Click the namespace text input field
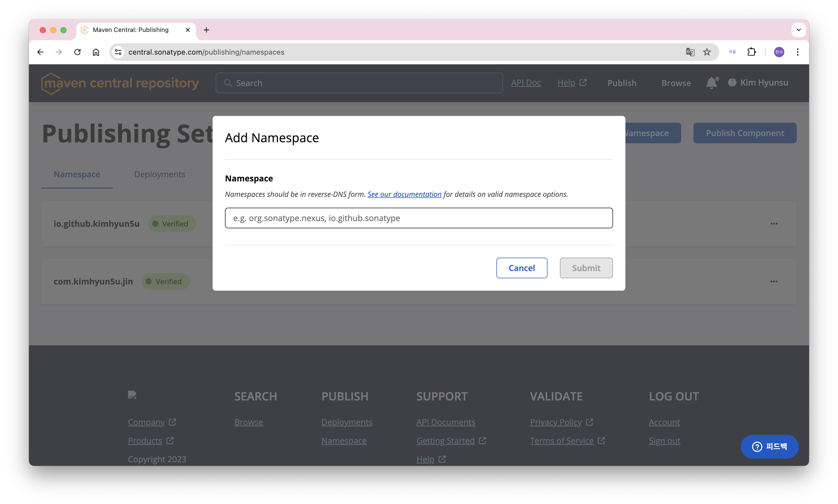This screenshot has height=504, width=838. coord(418,218)
